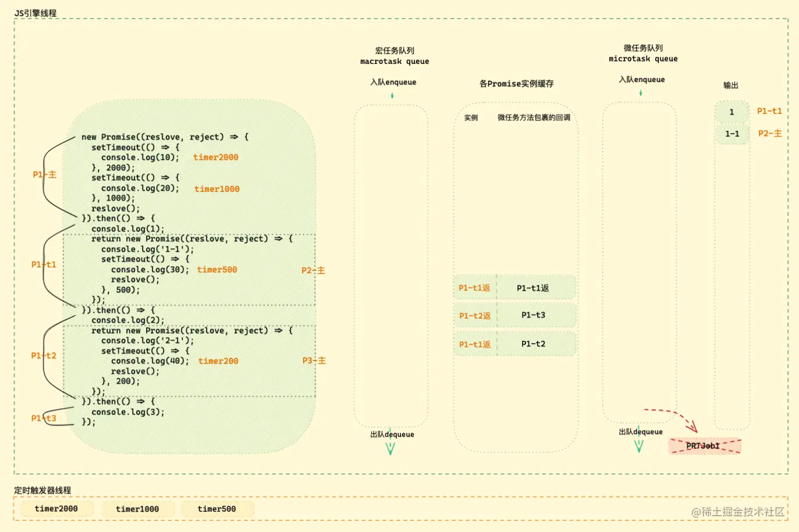Image resolution: width=799 pixels, height=532 pixels.
Task: Click the 'console.log(20);' code line
Action: tap(140, 188)
